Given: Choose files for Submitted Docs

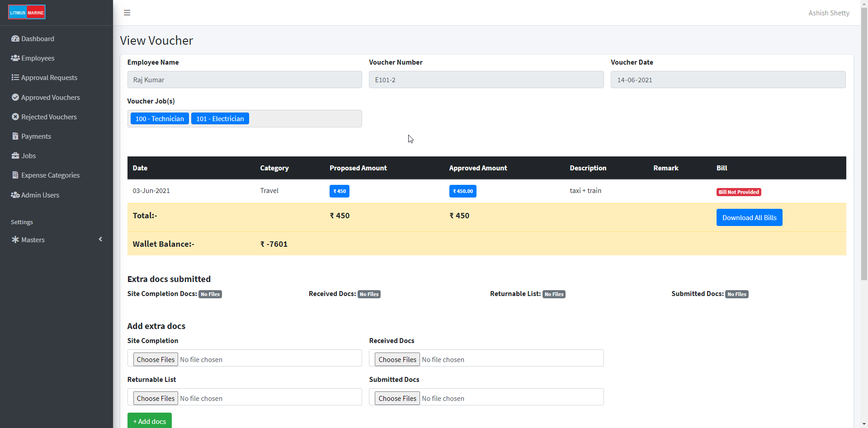Looking at the screenshot, I should (397, 398).
